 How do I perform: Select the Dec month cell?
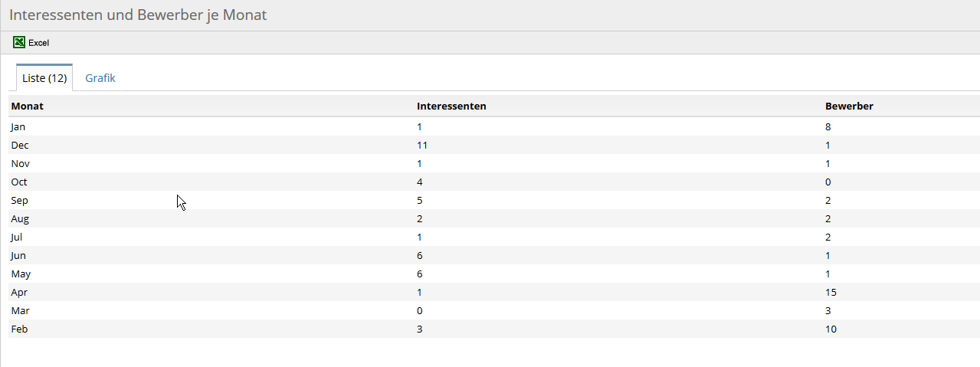click(20, 145)
